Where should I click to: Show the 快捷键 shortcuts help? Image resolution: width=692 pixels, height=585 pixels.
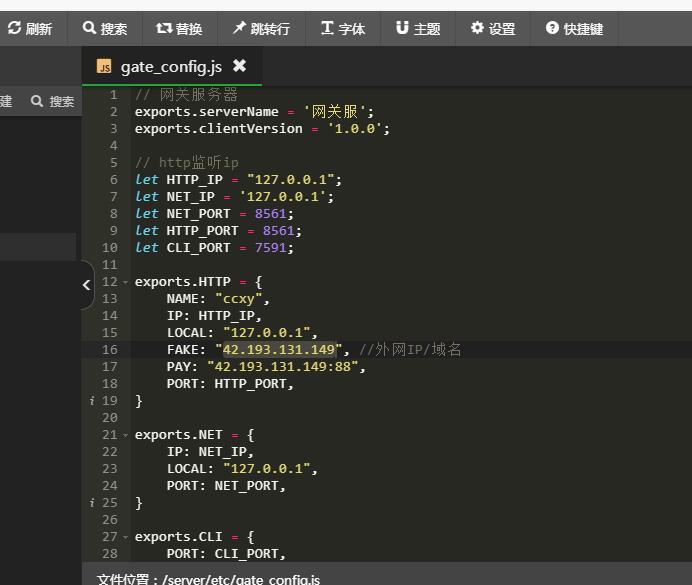point(574,29)
